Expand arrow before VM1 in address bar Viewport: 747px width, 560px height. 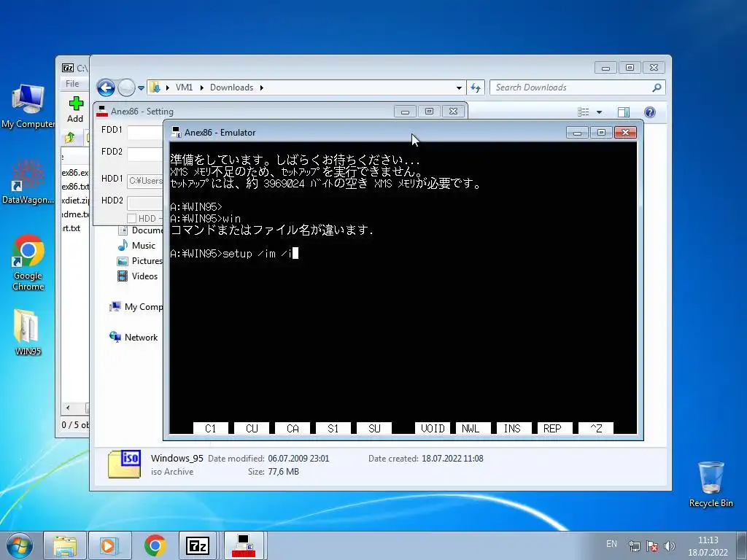168,87
